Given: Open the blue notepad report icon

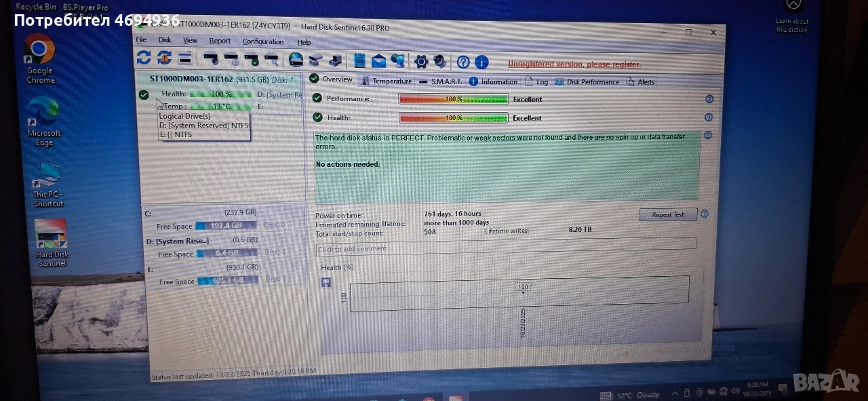Looking at the screenshot, I should 359,61.
